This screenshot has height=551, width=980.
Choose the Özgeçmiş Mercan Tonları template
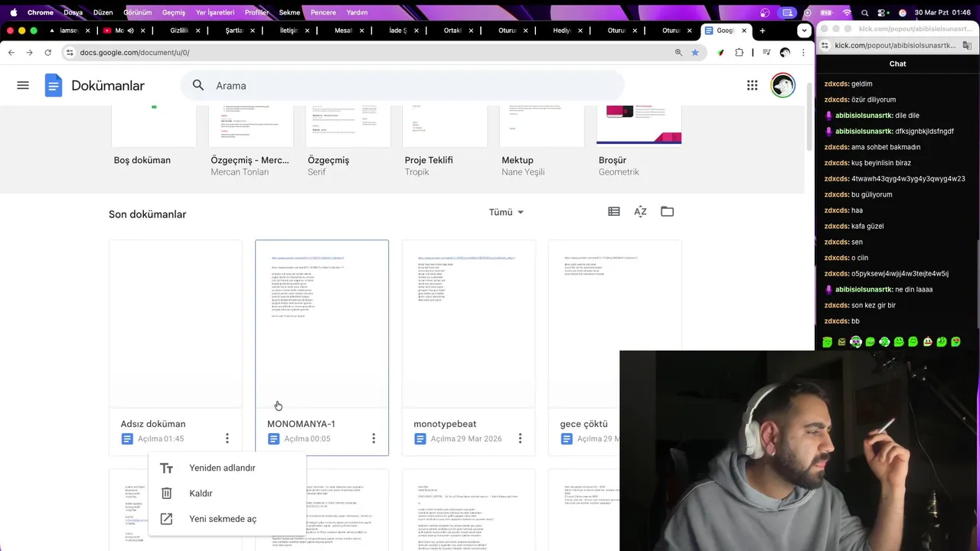pyautogui.click(x=251, y=126)
